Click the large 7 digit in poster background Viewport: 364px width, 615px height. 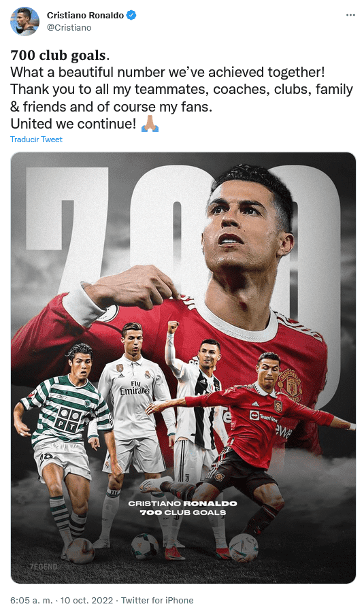[x=67, y=227]
